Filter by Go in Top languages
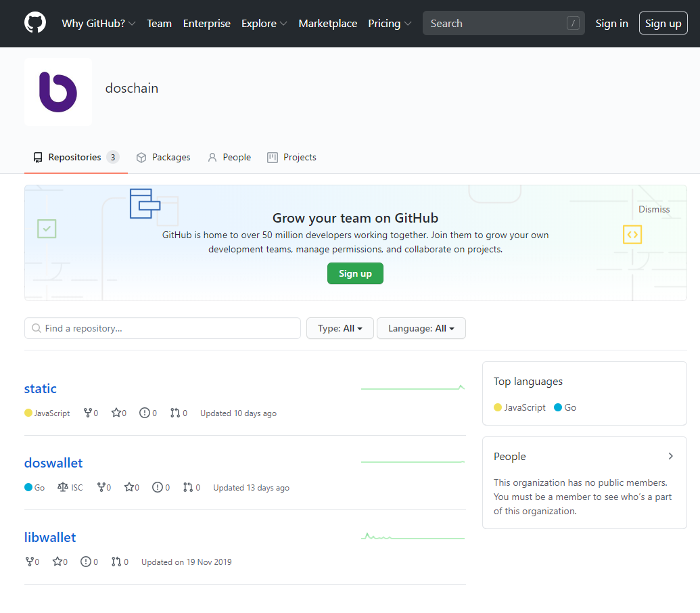 click(x=565, y=407)
